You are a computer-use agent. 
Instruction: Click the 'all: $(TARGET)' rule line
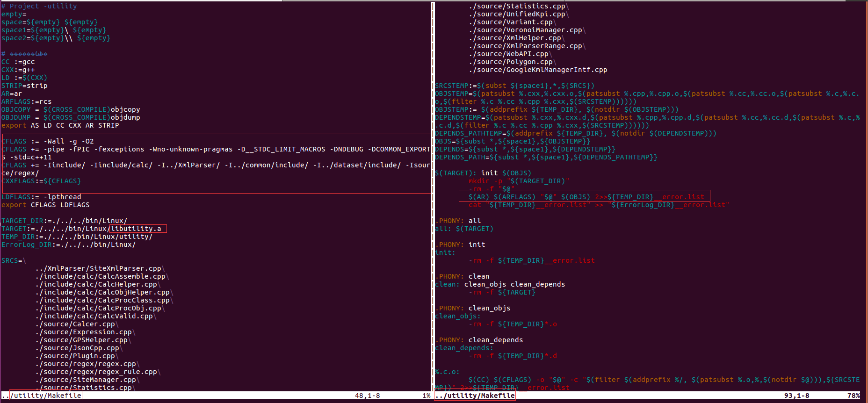click(x=464, y=229)
